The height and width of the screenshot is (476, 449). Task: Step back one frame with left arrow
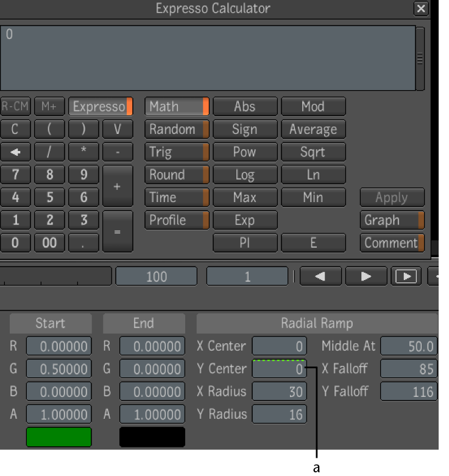click(320, 276)
